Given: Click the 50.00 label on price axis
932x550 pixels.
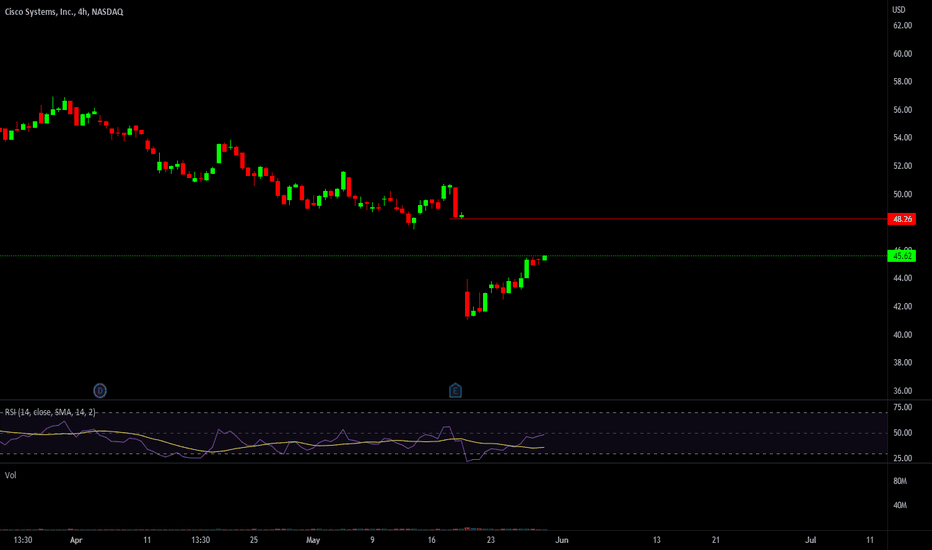Looking at the screenshot, I should point(902,194).
